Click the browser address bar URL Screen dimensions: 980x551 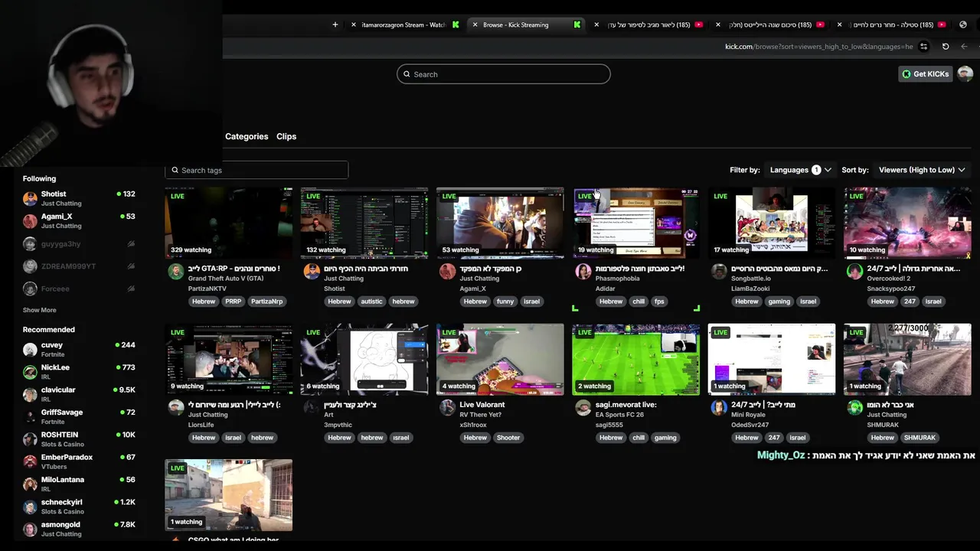click(818, 47)
